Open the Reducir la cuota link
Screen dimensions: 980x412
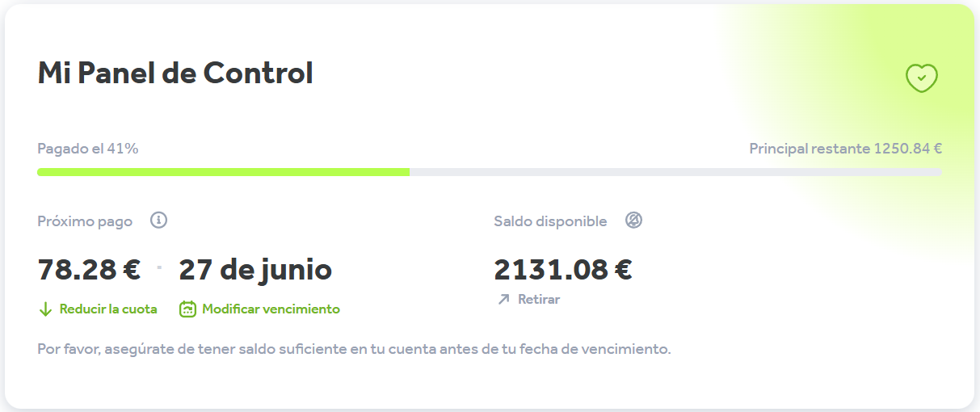pos(108,309)
